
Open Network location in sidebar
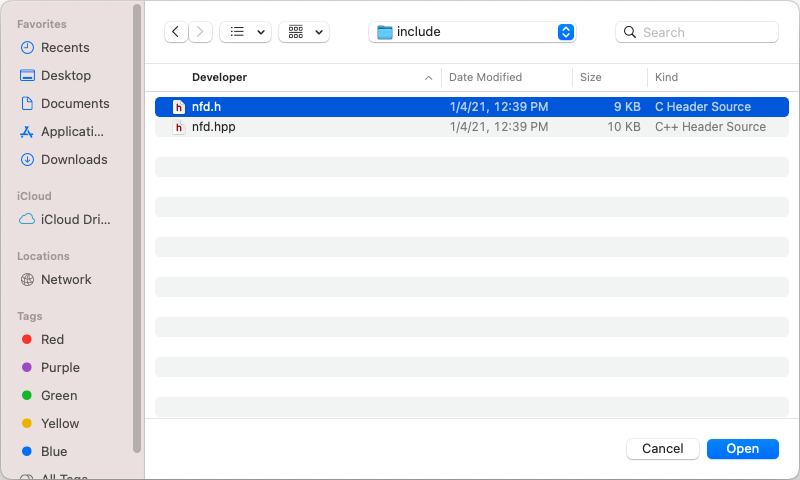tap(66, 279)
